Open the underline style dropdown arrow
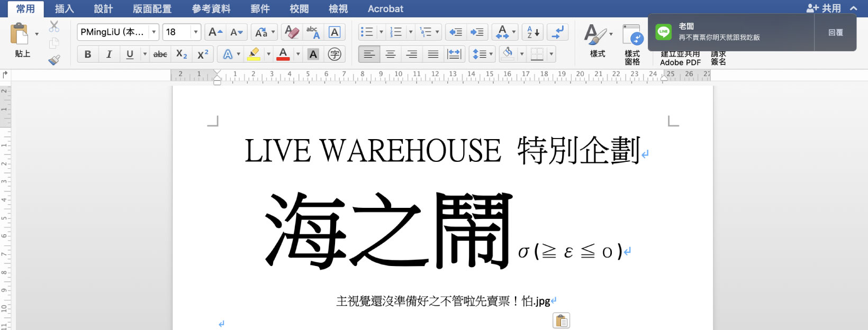Viewport: 868px width, 330px height. (x=145, y=54)
